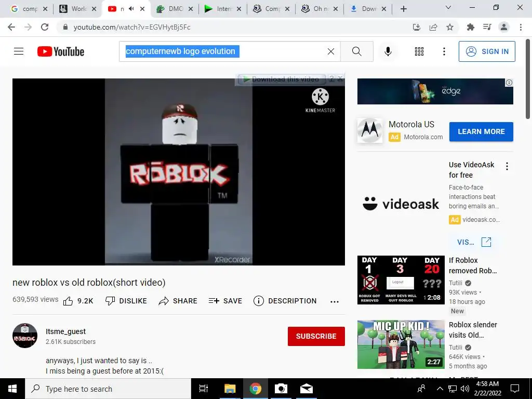Open the Windows Start menu
This screenshot has height=399, width=532.
pyautogui.click(x=12, y=389)
